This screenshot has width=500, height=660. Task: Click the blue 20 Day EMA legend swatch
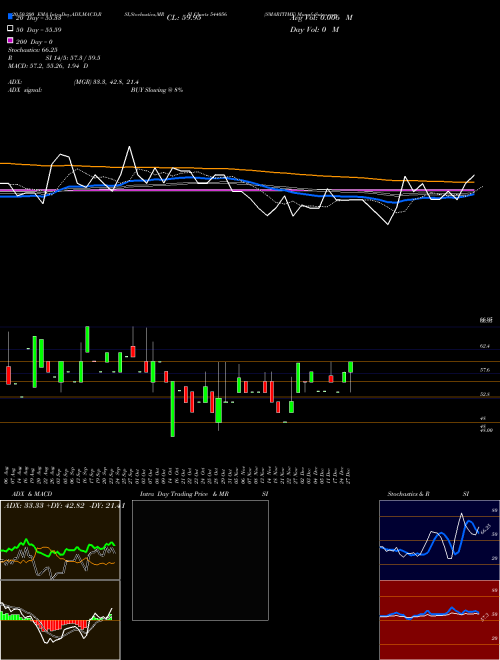[10, 17]
